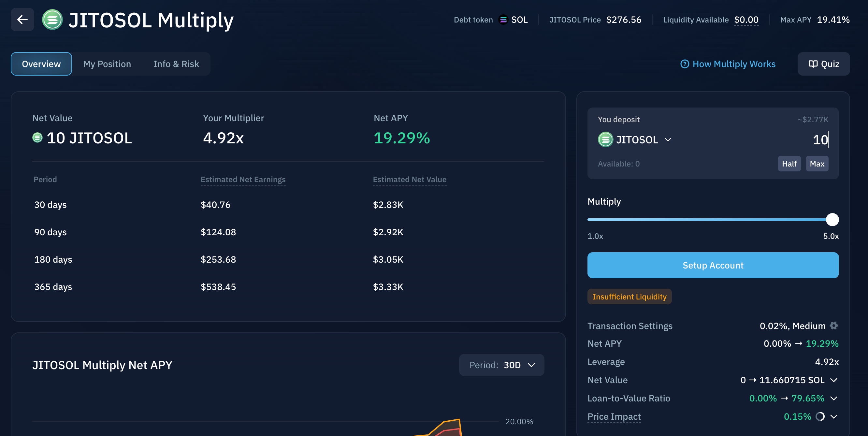Click the Max APY 19.41% value
Screen dimensions: 868x436
pos(833,20)
